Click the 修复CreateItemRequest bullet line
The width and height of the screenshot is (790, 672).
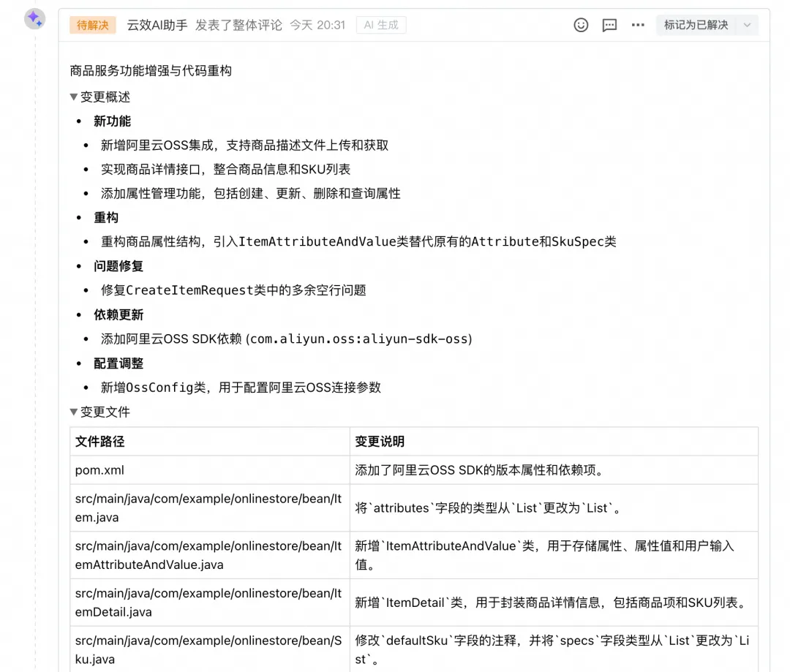click(x=233, y=290)
